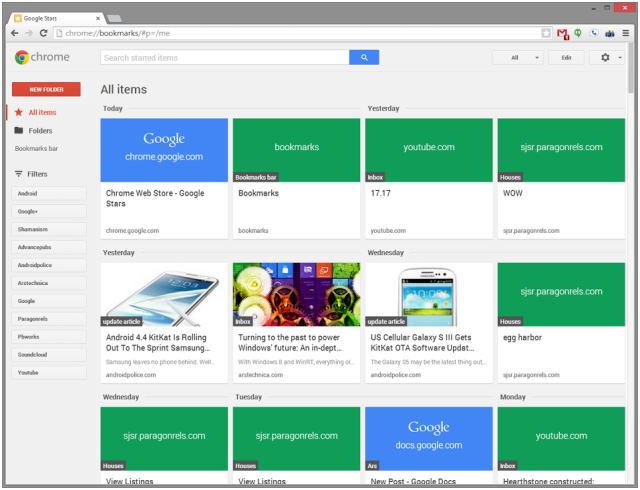Expand the gear settings dropdown arrow
The height and width of the screenshot is (490, 640).
tap(620, 58)
